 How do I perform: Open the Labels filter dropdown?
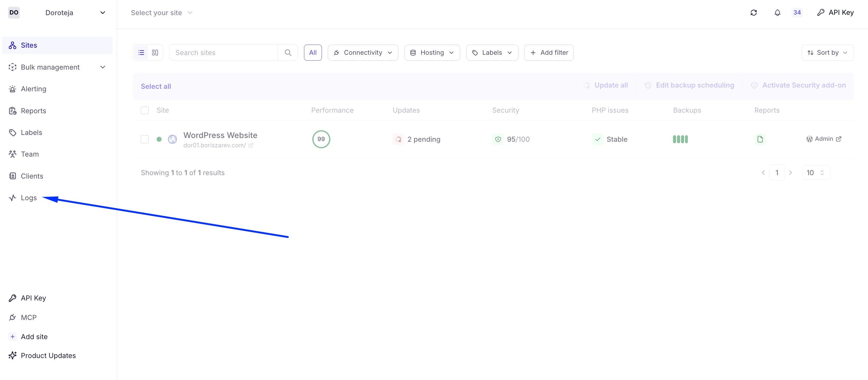492,53
